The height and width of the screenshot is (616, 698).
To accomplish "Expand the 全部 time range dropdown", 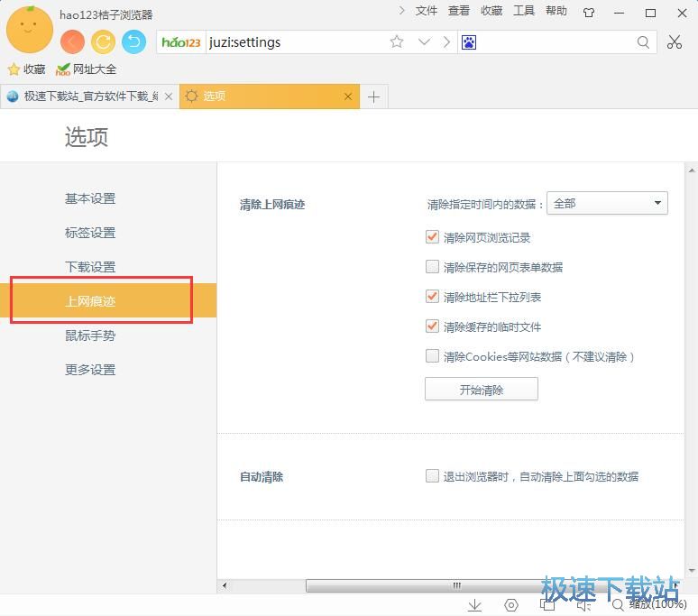I will point(607,204).
